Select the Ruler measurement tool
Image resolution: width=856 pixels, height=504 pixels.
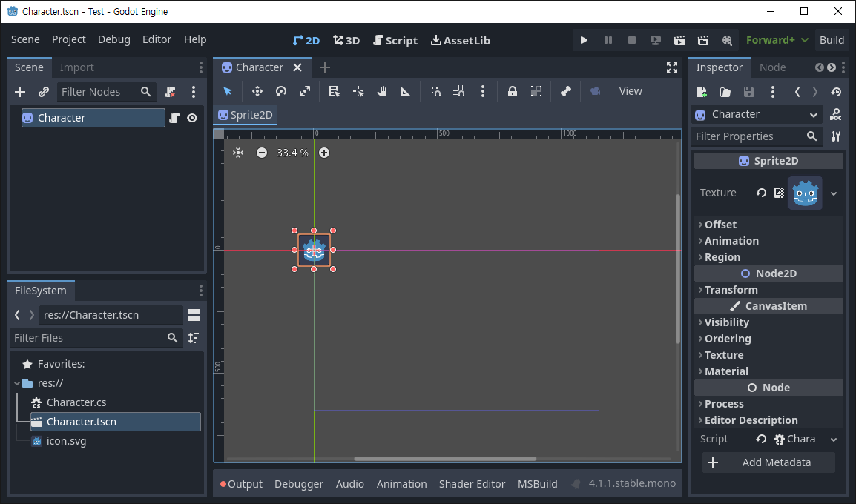coord(406,91)
